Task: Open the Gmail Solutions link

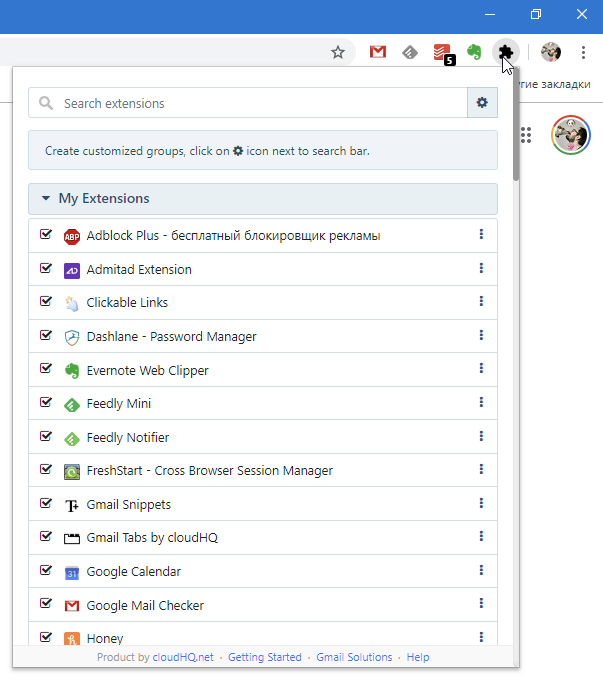Action: [x=354, y=657]
